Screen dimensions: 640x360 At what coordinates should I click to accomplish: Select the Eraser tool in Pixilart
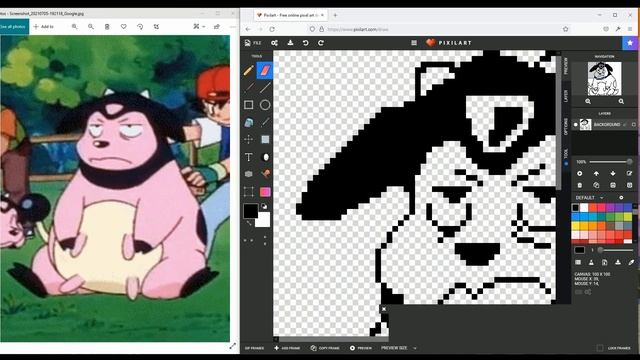click(x=265, y=71)
